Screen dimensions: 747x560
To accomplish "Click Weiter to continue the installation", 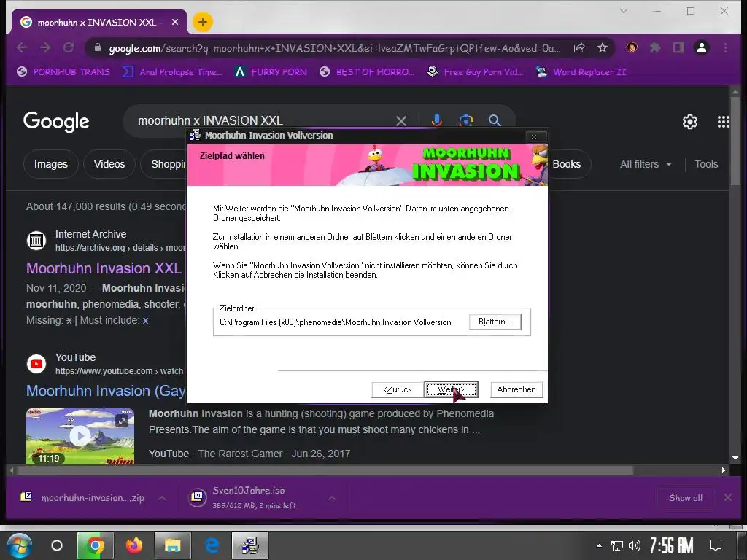I will (x=451, y=389).
